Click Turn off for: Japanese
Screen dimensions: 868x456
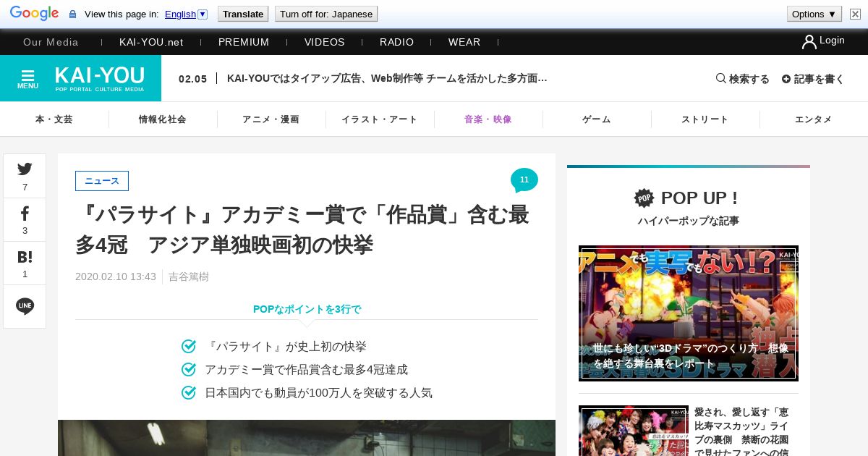point(326,14)
